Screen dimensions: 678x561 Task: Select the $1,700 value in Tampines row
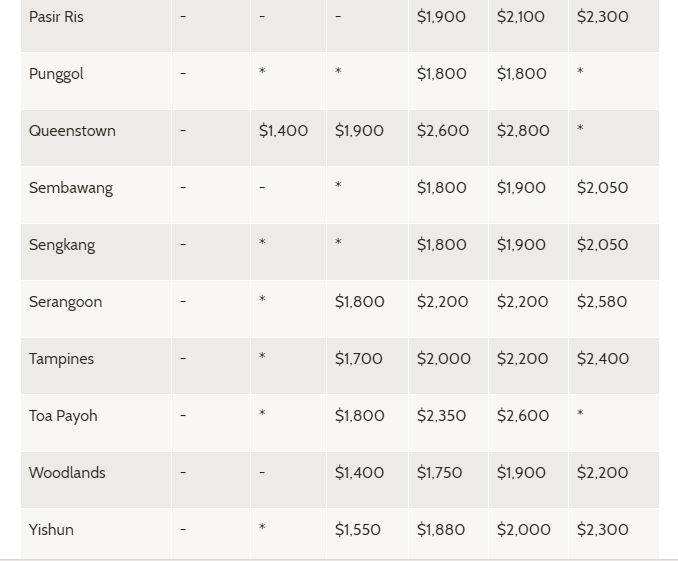tap(359, 359)
